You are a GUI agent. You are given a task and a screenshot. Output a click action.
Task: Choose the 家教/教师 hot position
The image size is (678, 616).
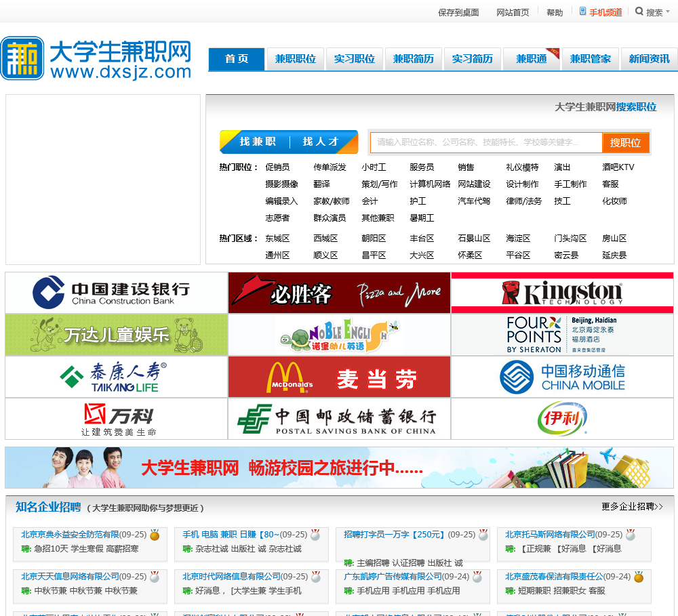332,201
